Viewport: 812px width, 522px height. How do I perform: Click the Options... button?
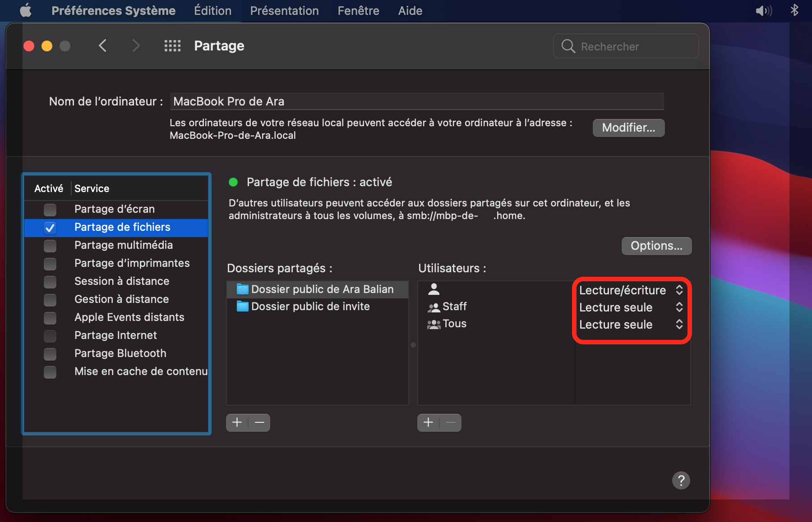coord(656,246)
